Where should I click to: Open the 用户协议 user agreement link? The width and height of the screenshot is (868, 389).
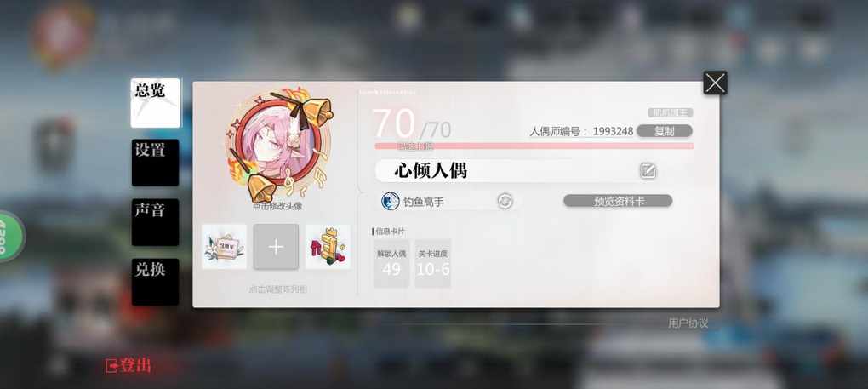pos(688,323)
